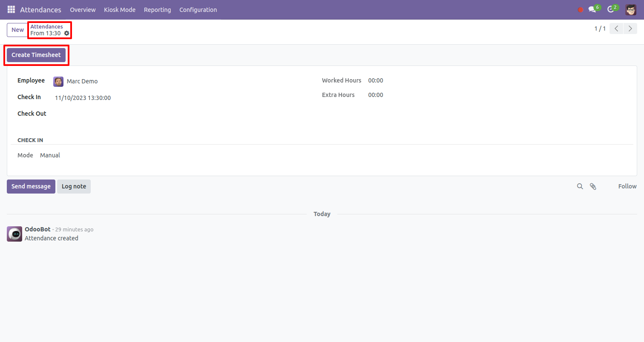Image resolution: width=644 pixels, height=342 pixels.
Task: Click the OdooBot author name
Action: (x=37, y=229)
